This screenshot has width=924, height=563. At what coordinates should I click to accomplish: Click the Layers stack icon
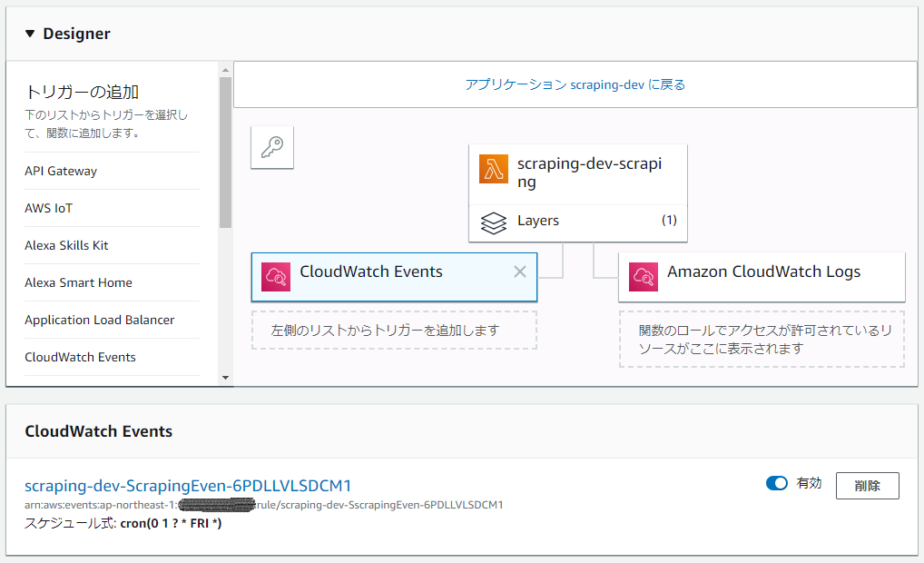[493, 222]
